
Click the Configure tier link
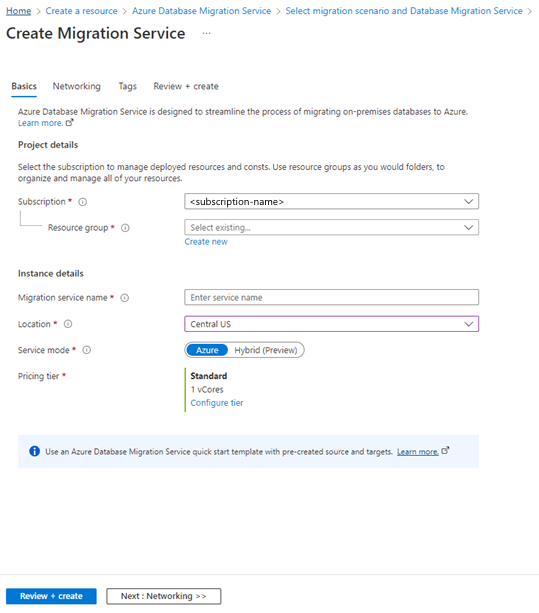tap(217, 403)
